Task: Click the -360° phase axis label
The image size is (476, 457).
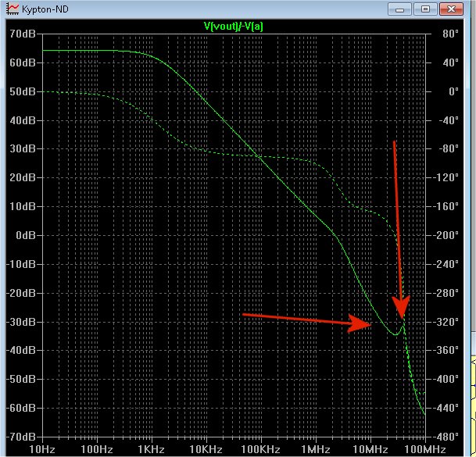Action: click(x=446, y=350)
